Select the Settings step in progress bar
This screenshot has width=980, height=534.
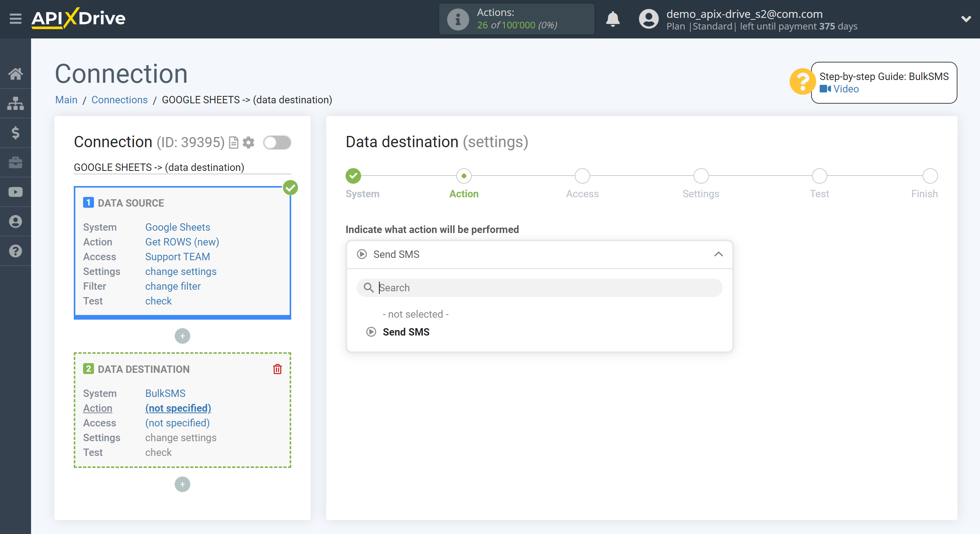click(701, 176)
